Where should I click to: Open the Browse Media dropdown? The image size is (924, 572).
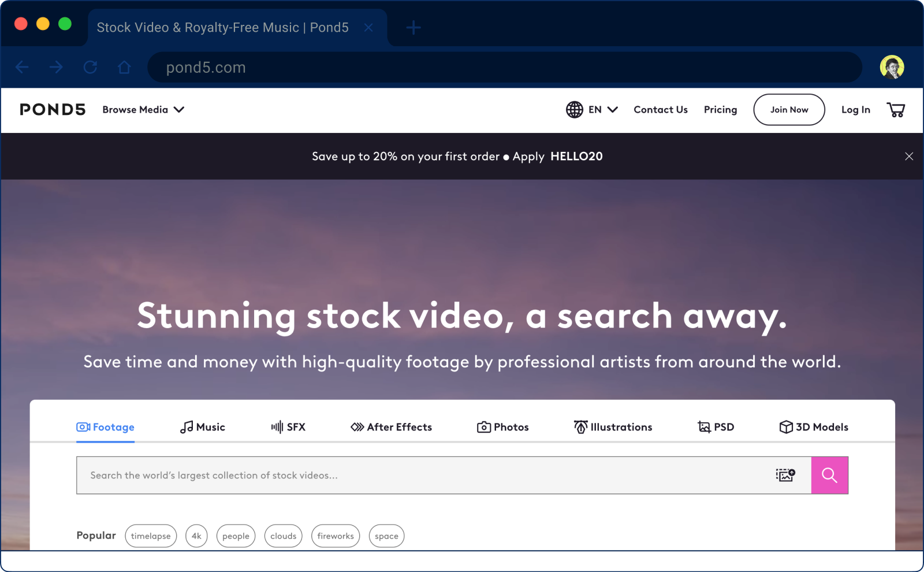[x=143, y=110]
